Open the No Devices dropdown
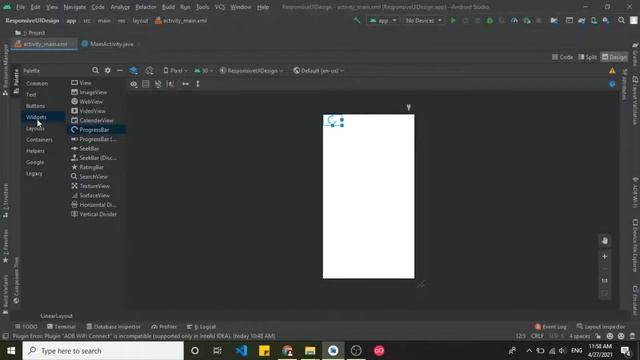The height and width of the screenshot is (360, 640). click(423, 20)
